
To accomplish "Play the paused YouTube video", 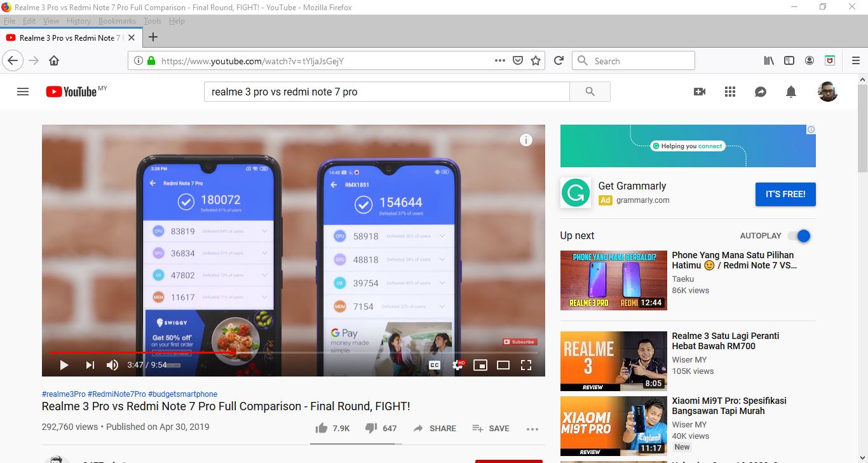I will click(x=64, y=365).
